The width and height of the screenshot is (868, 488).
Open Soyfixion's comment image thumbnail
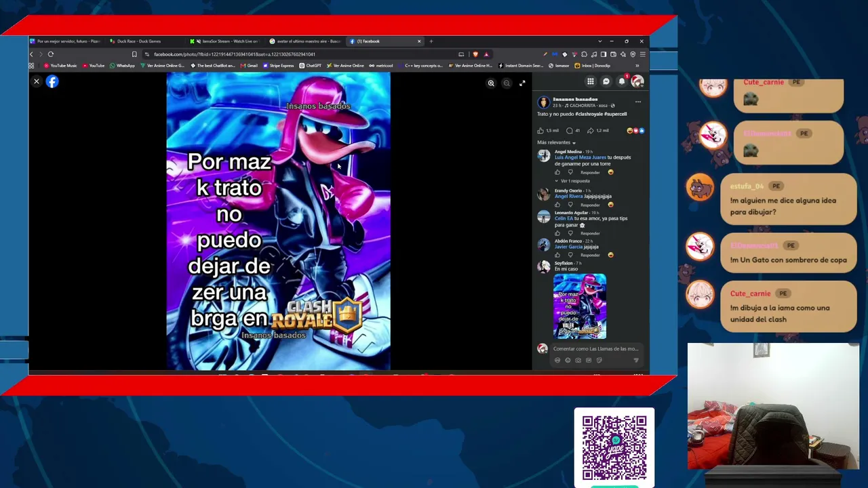tap(580, 306)
